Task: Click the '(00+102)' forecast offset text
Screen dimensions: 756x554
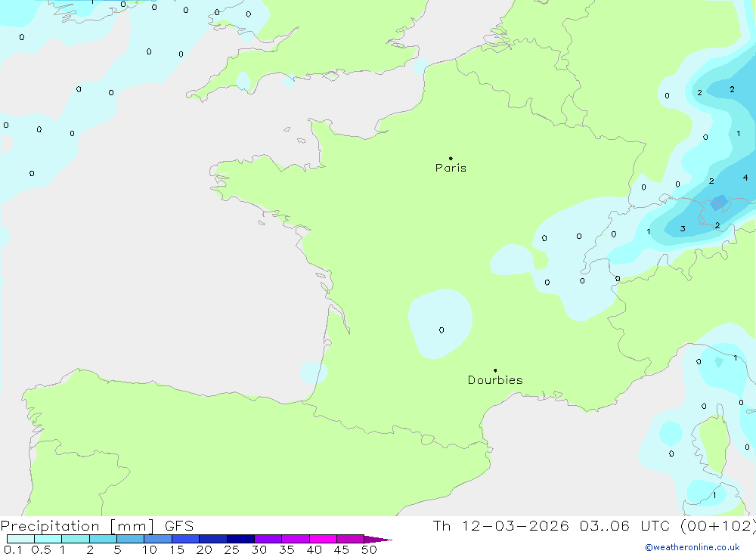Action: [x=718, y=525]
